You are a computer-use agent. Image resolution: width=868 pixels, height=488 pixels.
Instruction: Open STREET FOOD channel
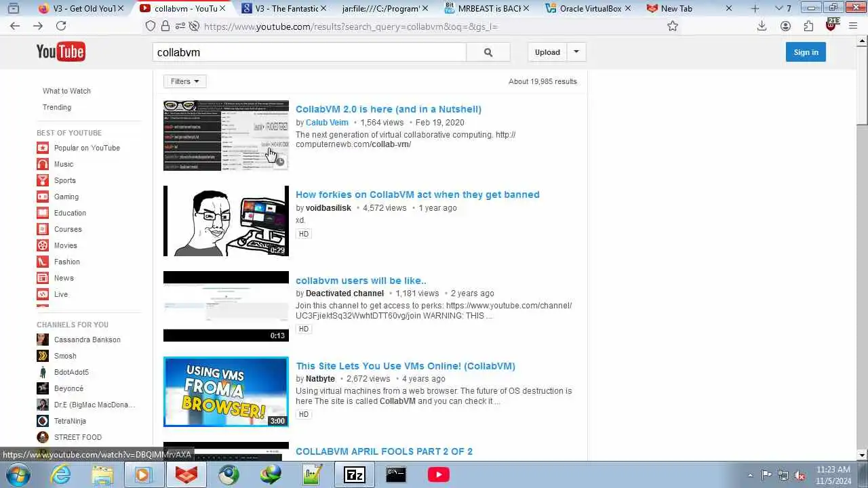point(78,437)
